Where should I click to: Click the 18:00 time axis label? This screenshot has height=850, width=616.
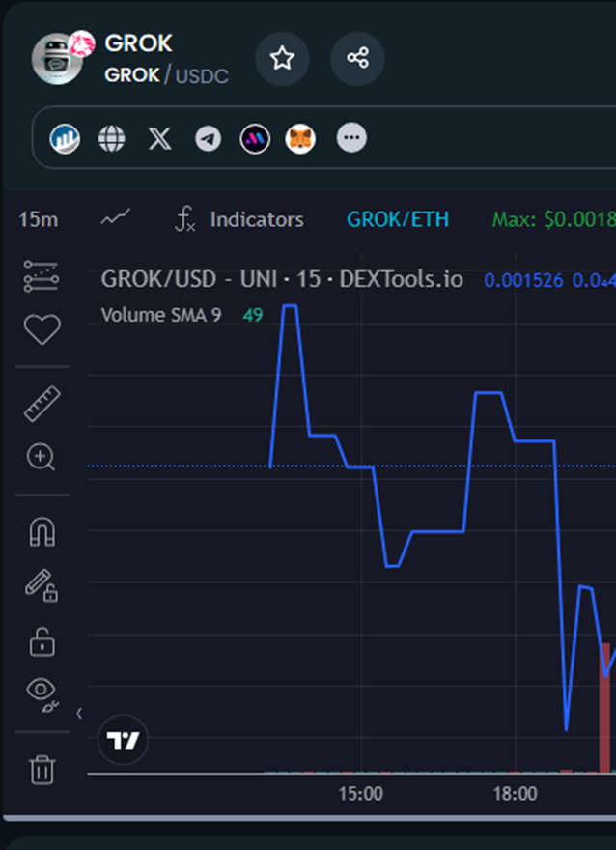coord(516,794)
